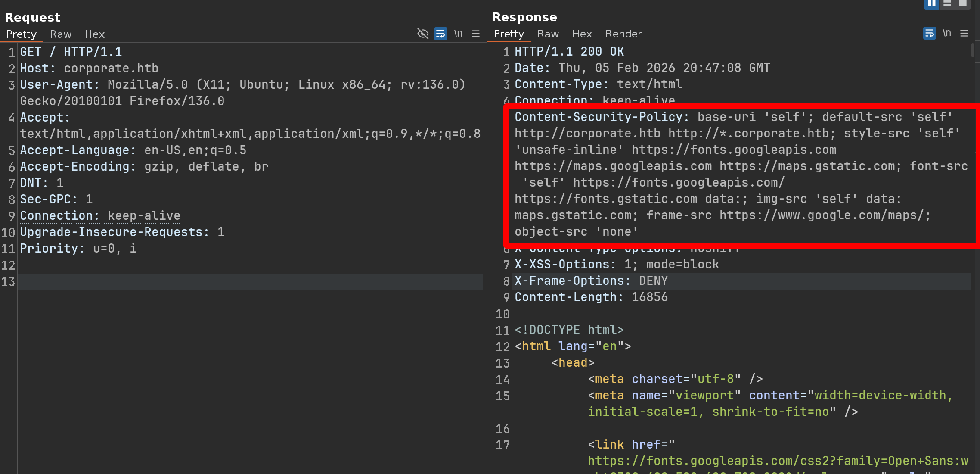
Task: Switch to side-by-side layout view
Action: coord(931,4)
